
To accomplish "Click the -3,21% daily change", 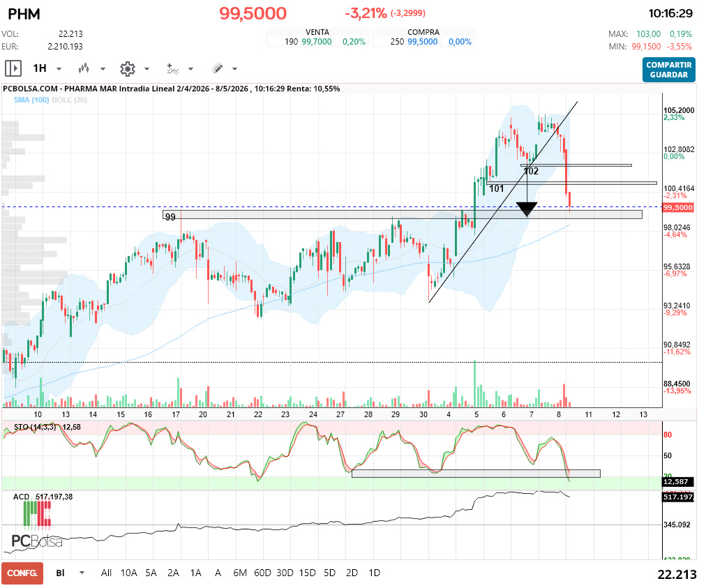I will [x=366, y=13].
